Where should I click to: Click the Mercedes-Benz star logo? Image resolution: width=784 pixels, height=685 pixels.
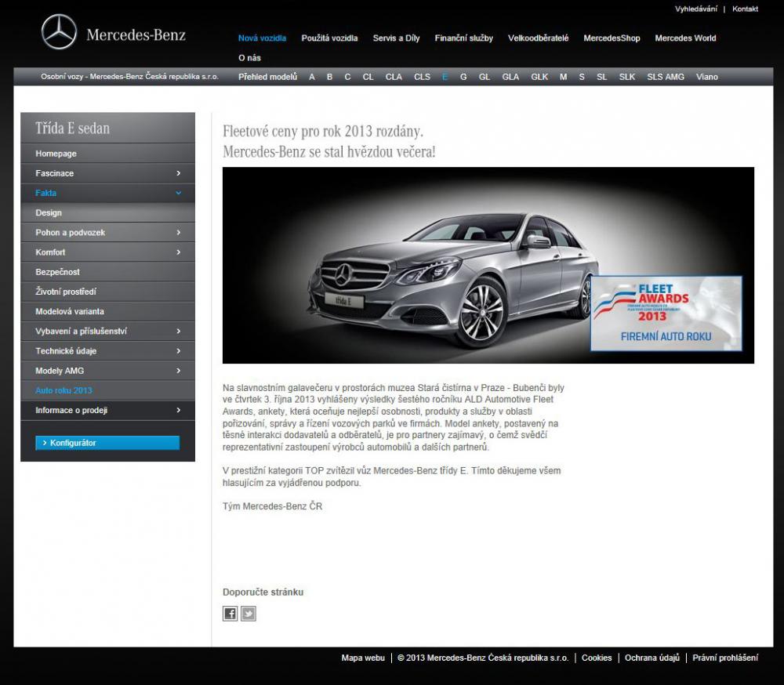(59, 32)
